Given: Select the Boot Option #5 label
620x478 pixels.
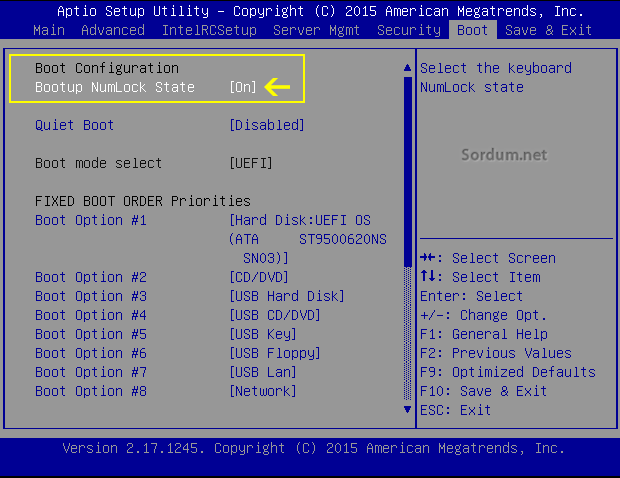Looking at the screenshot, I should coord(91,334).
